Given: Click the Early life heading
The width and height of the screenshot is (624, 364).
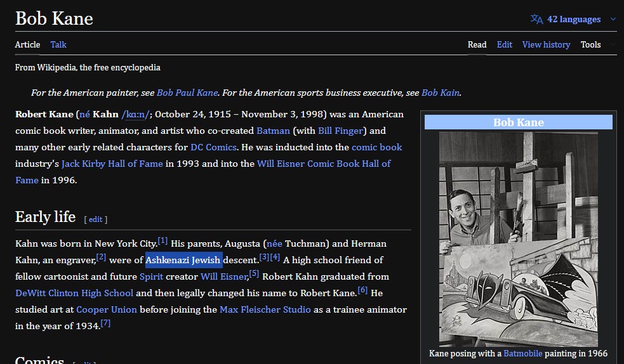Looking at the screenshot, I should pos(45,217).
